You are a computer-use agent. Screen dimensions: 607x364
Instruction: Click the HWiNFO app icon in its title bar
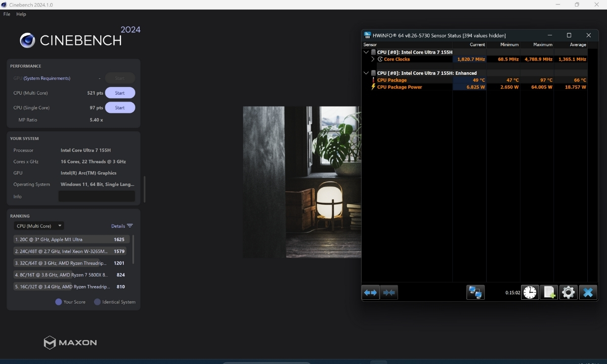367,35
